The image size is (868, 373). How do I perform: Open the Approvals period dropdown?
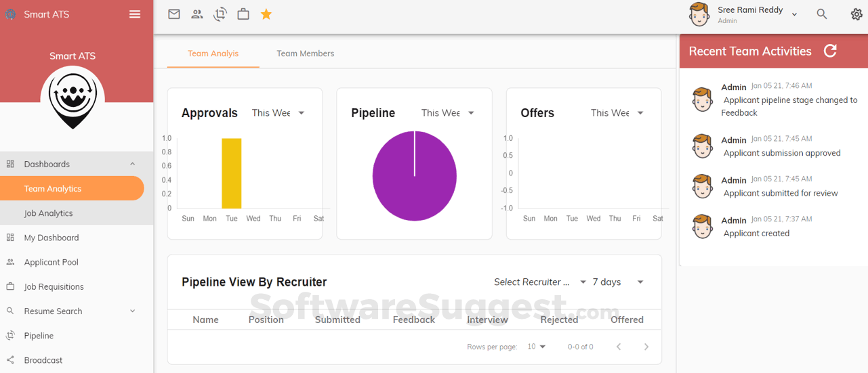(278, 113)
